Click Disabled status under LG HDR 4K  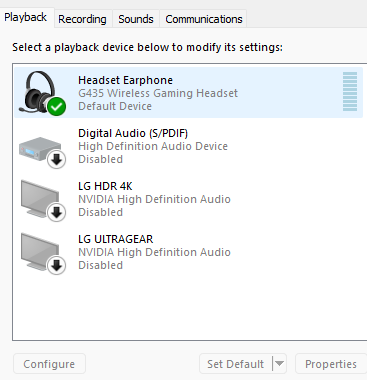(101, 212)
